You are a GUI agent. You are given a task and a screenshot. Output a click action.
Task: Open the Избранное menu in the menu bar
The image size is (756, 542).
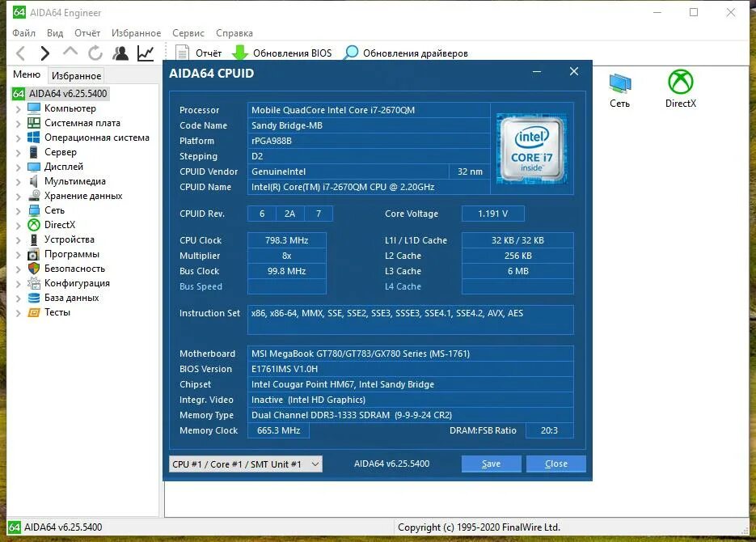[x=136, y=33]
